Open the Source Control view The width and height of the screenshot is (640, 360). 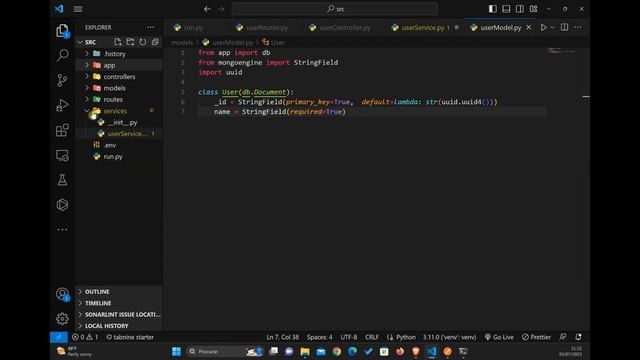click(62, 80)
